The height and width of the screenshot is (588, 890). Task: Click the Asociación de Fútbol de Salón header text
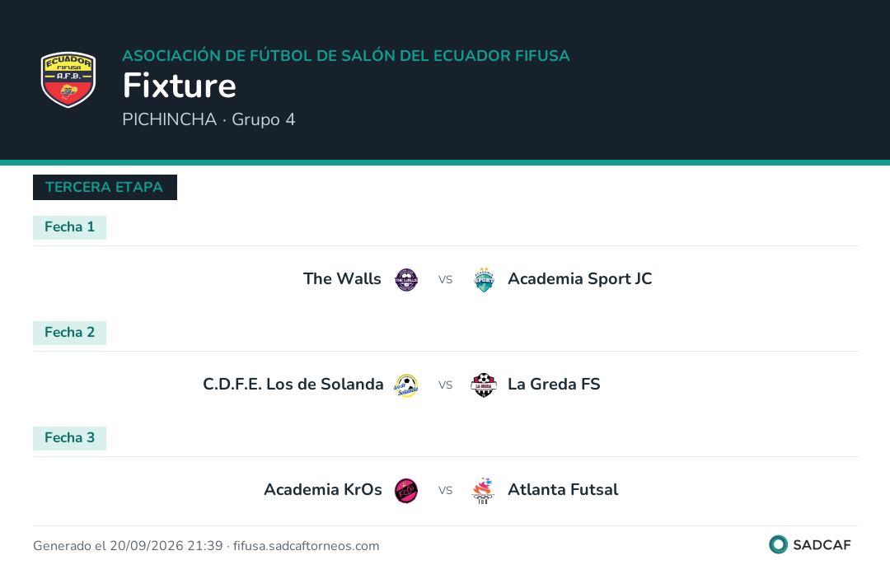pyautogui.click(x=345, y=55)
